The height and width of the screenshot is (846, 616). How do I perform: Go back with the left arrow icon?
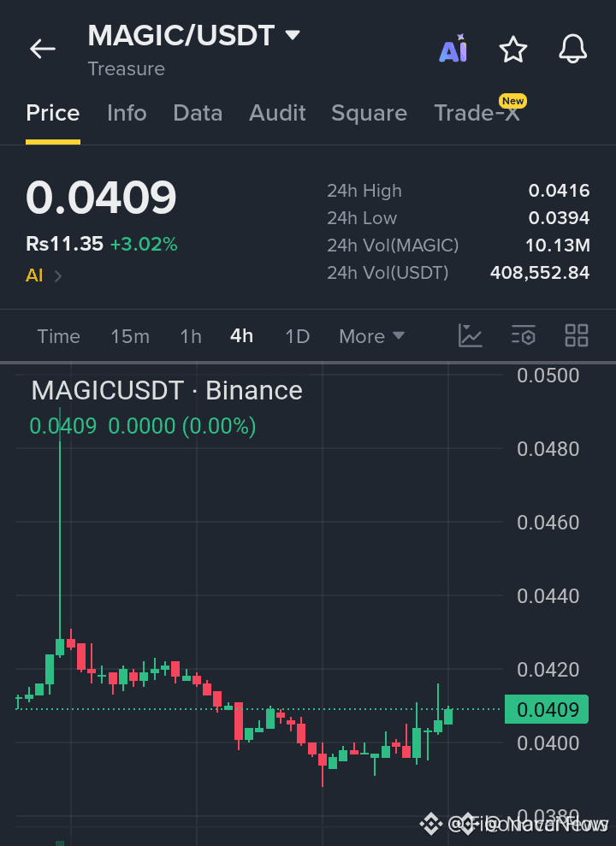43,49
